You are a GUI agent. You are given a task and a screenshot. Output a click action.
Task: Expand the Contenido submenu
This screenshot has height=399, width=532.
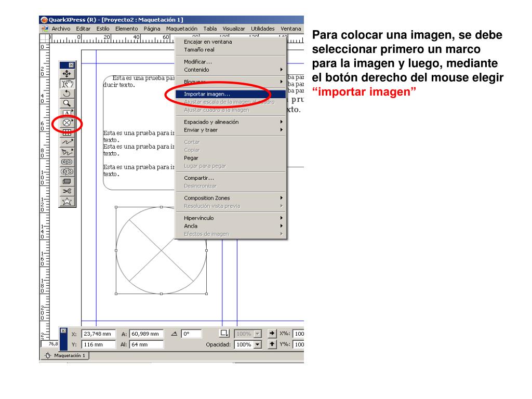point(281,70)
